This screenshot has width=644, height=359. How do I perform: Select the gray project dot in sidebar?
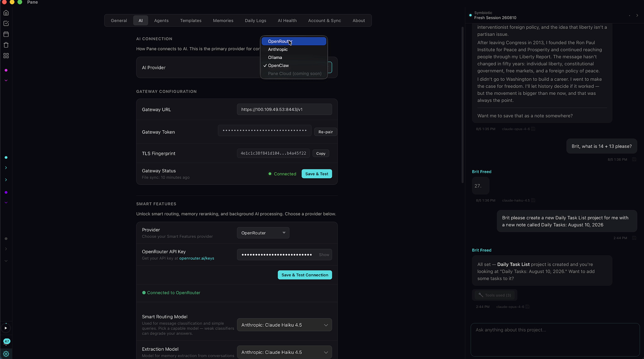pyautogui.click(x=6, y=239)
